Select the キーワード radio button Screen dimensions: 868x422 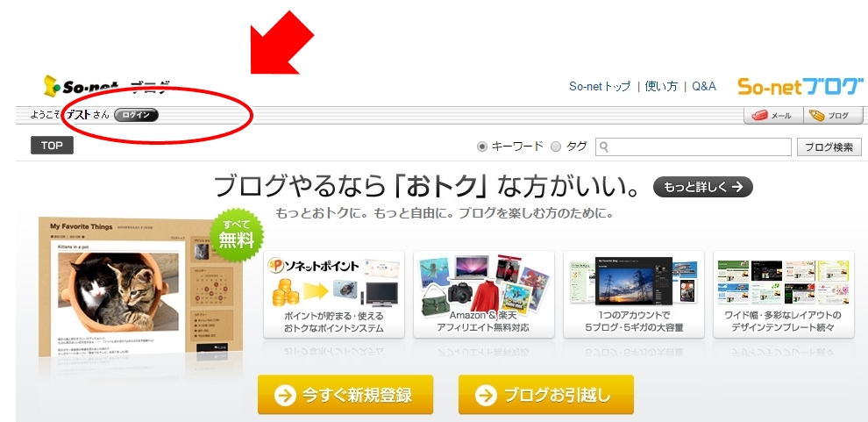click(x=481, y=147)
